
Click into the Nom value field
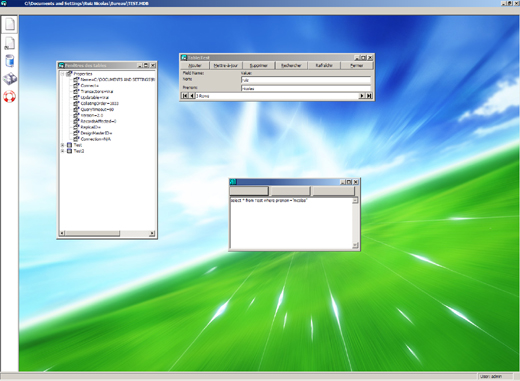tap(306, 80)
